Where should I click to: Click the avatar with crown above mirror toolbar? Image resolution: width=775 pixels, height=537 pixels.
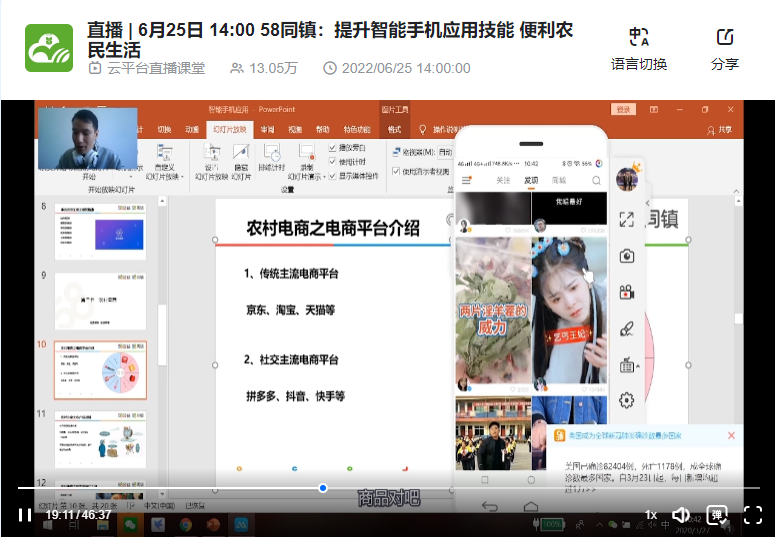[628, 177]
